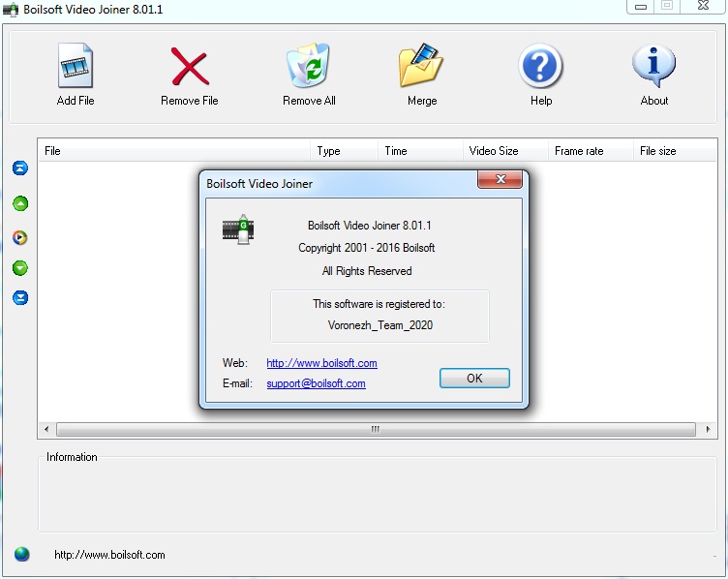Click the support@boilsoft.com email link
Viewport: 728px width, 579px height.
pyautogui.click(x=316, y=383)
